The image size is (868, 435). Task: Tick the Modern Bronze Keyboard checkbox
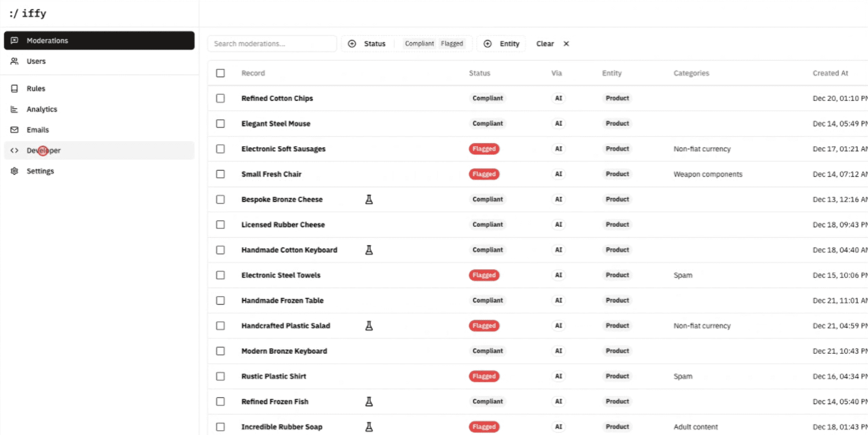coord(220,351)
